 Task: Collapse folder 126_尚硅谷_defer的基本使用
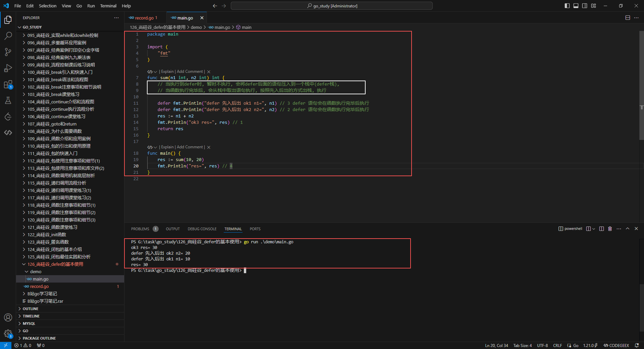point(70,264)
